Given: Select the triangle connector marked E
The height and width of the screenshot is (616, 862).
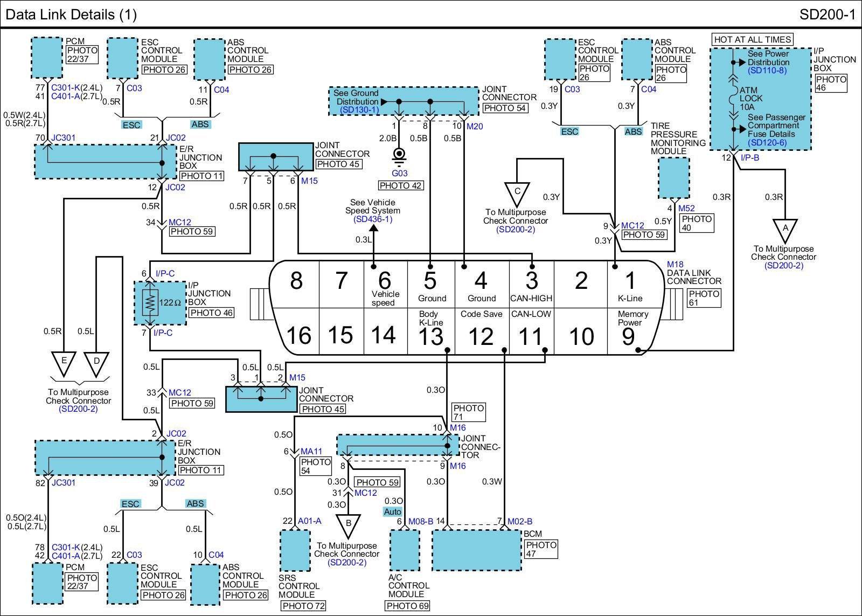Looking at the screenshot, I should pyautogui.click(x=64, y=362).
